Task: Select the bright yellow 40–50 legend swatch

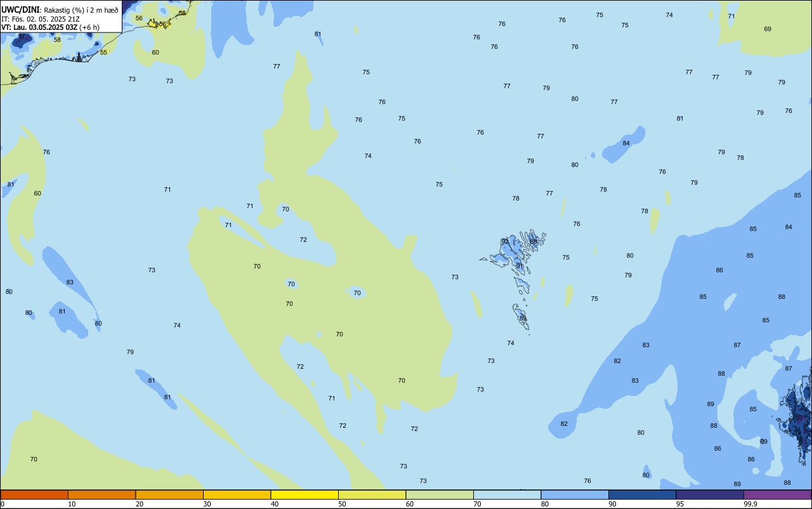Action: click(x=304, y=494)
